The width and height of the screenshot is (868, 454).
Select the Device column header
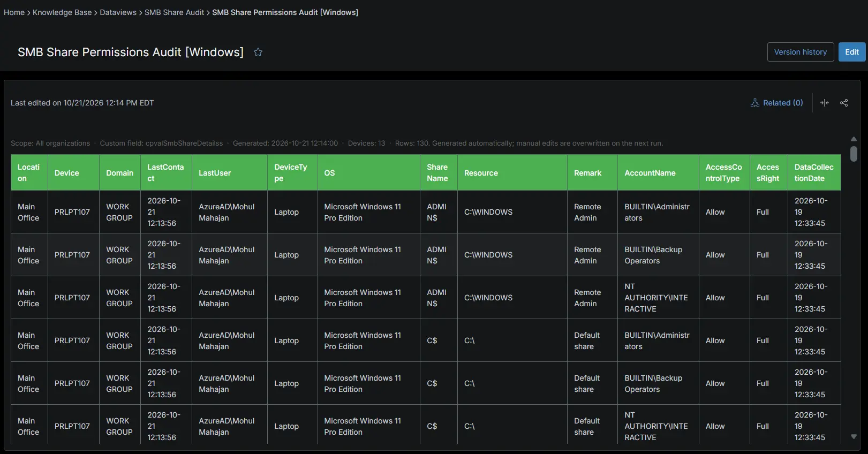74,172
